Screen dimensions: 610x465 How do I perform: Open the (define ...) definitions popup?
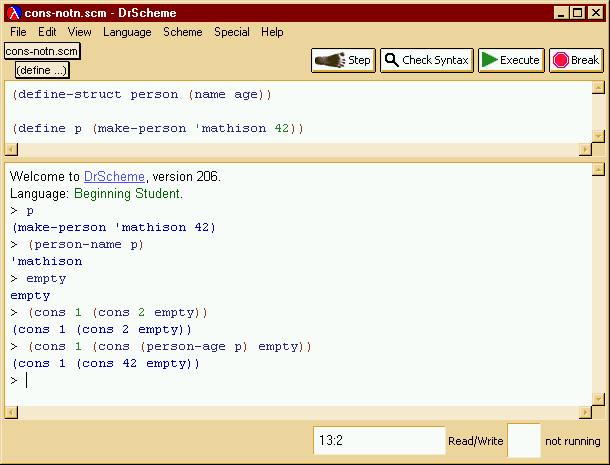pos(42,70)
